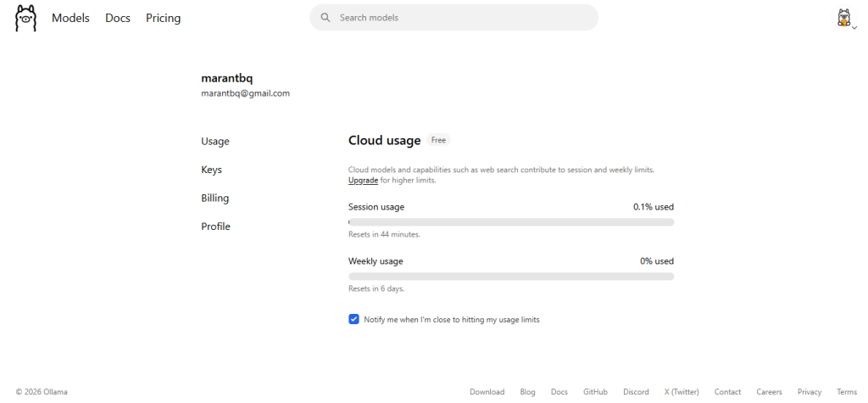The width and height of the screenshot is (868, 403).
Task: Click 'Resets in 44 minutes.' text
Action: 384,234
